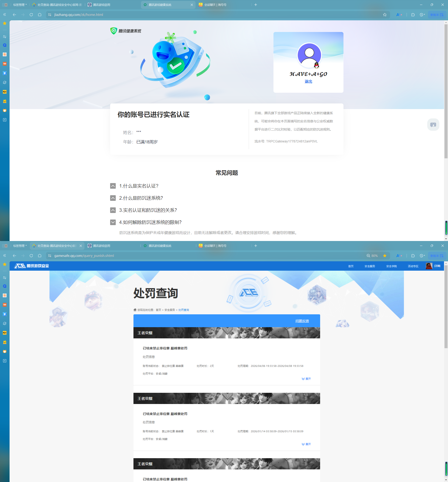This screenshot has height=482, width=448.
Task: Close the 腾讯游戏健康系统 tab in the jiazhang.qq.com window
Action: [x=192, y=5]
